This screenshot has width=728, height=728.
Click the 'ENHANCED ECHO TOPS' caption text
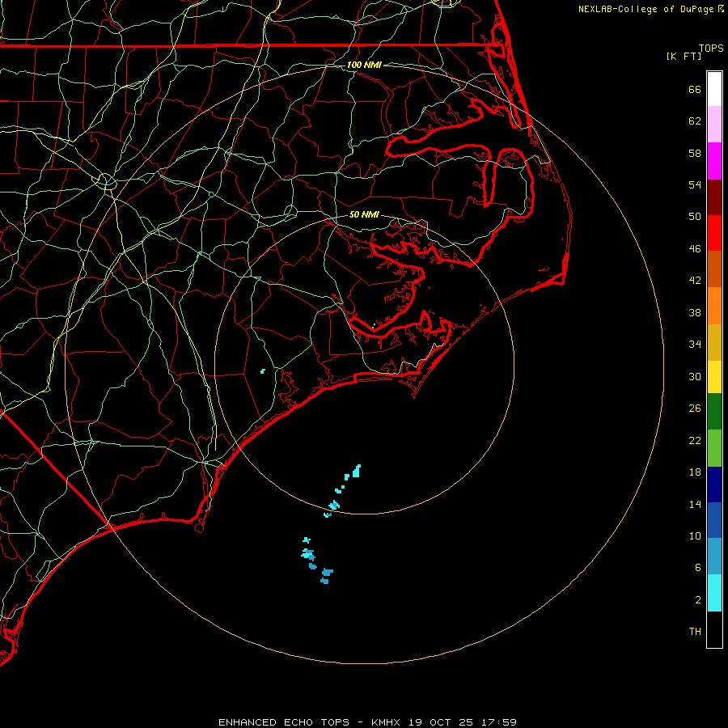click(284, 722)
